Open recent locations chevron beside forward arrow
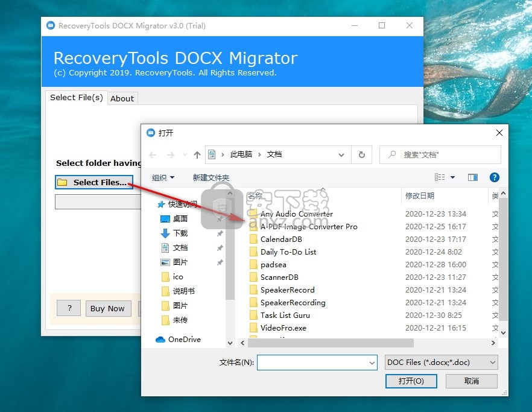The width and height of the screenshot is (532, 412). (x=185, y=155)
